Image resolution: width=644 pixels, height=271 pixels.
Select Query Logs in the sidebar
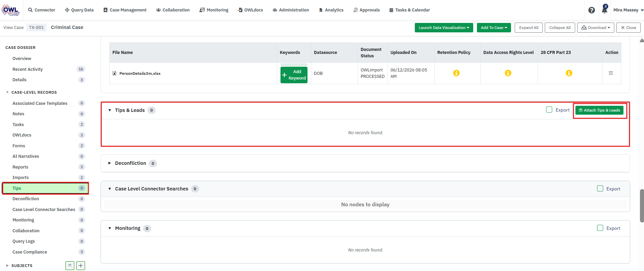pyautogui.click(x=24, y=241)
